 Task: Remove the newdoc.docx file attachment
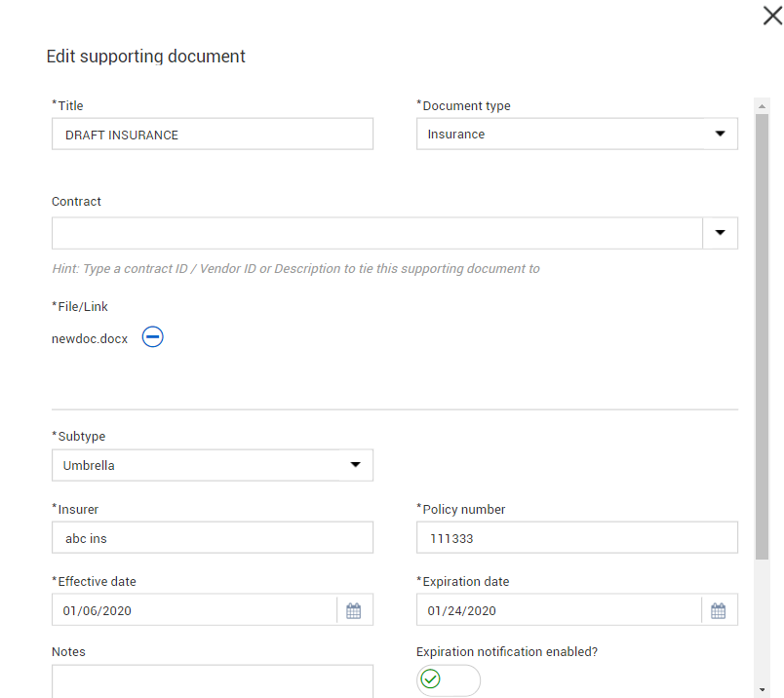(153, 337)
